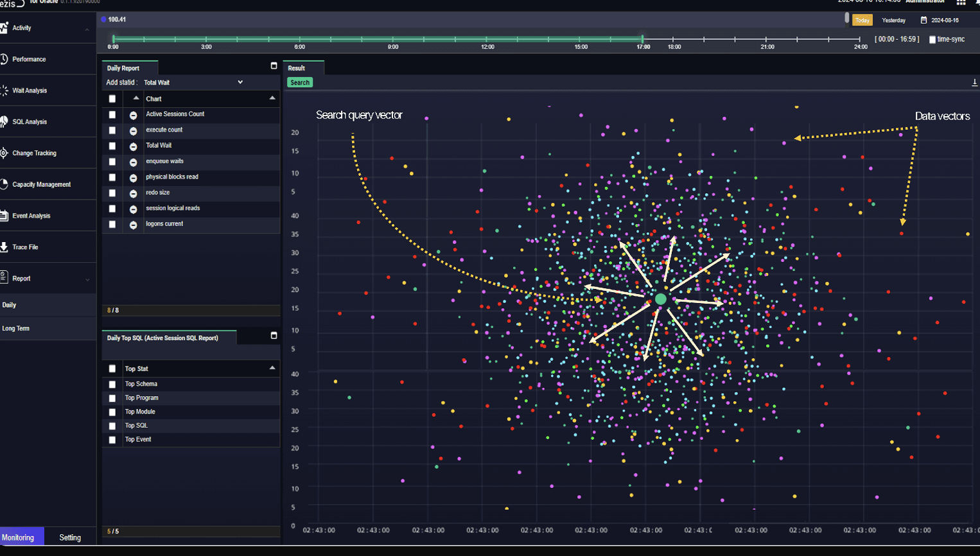Image resolution: width=980 pixels, height=556 pixels.
Task: Open the Capacity Management pie icon
Action: pos(4,184)
